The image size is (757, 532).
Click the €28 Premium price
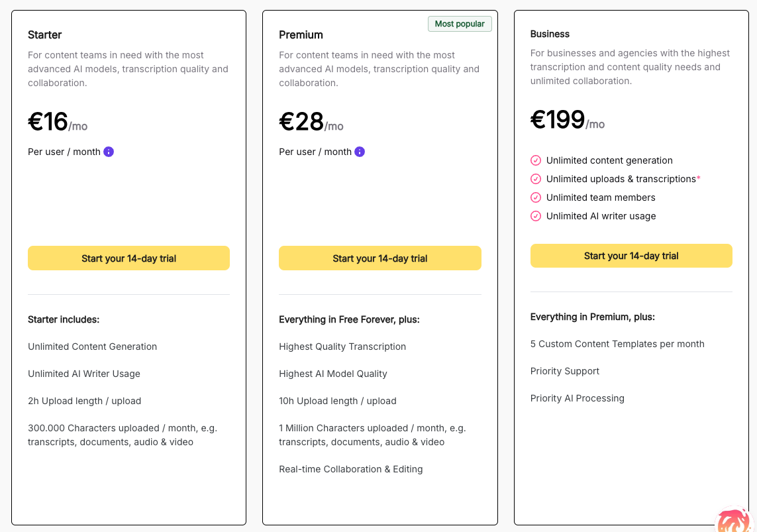(301, 122)
